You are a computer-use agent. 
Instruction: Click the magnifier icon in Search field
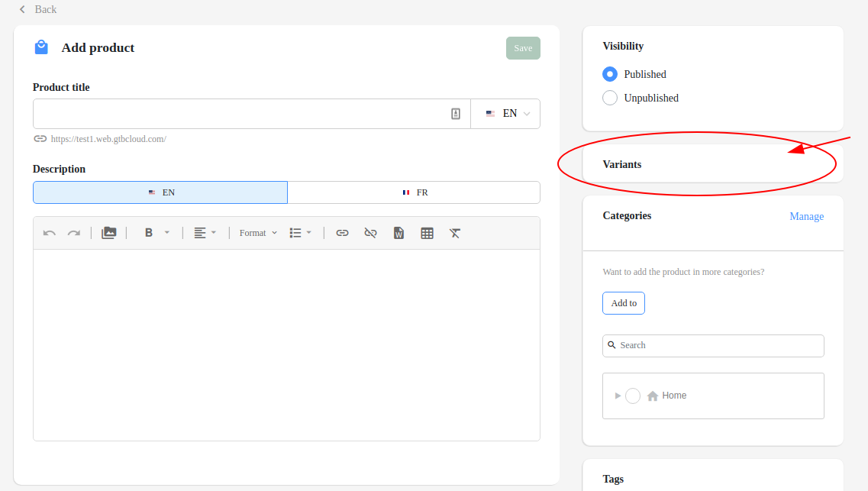(611, 345)
